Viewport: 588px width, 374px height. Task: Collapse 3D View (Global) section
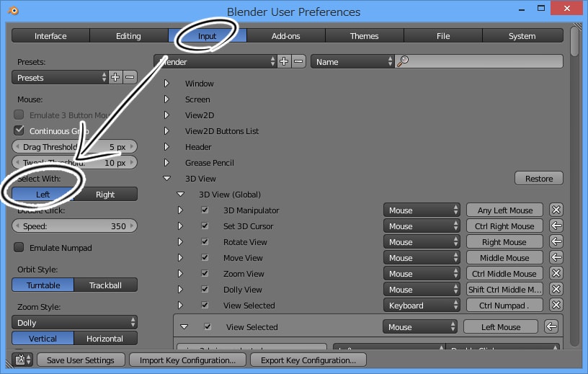click(x=180, y=195)
